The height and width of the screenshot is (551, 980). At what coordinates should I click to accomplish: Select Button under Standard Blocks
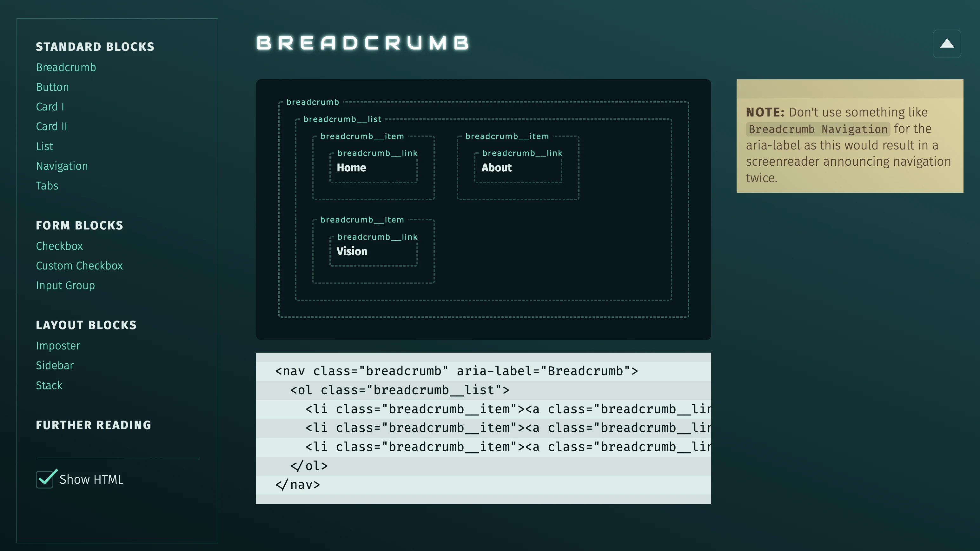(52, 87)
